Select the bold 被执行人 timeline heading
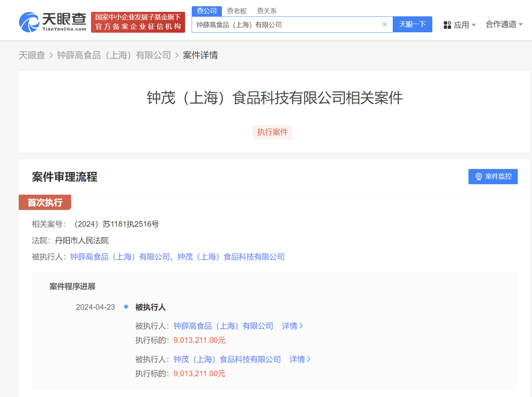 pyautogui.click(x=150, y=307)
